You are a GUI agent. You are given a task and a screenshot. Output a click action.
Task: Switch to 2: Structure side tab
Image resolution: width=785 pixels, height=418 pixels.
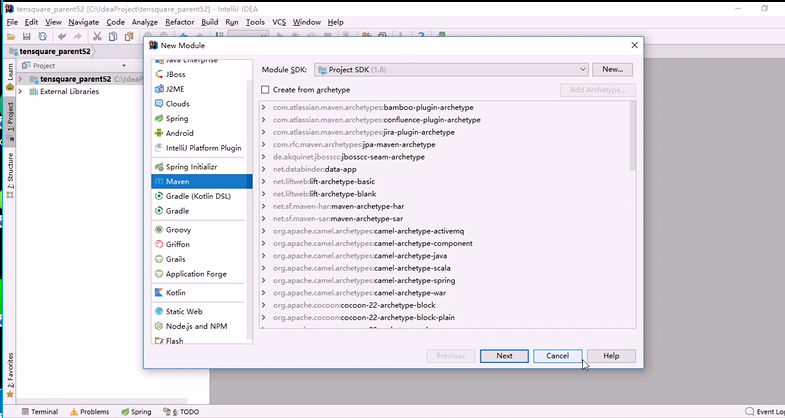click(x=10, y=175)
